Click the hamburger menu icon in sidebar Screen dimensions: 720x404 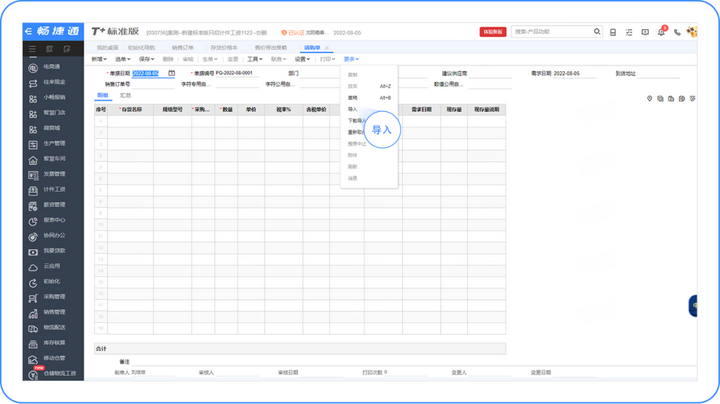(32, 49)
